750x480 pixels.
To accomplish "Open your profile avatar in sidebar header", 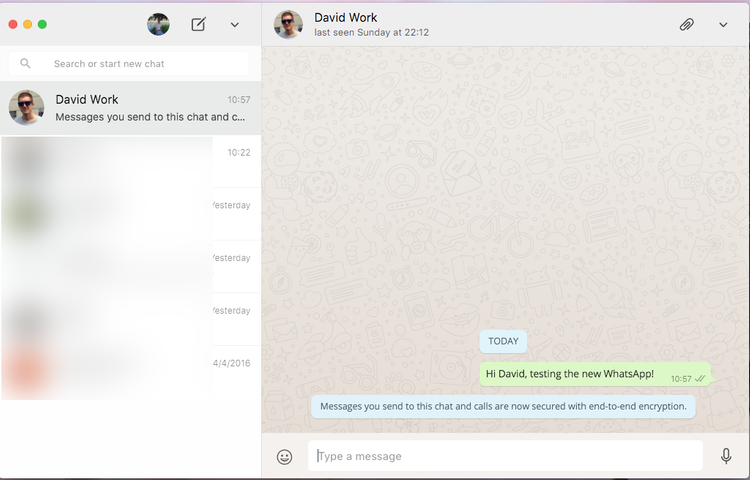I will pos(158,24).
